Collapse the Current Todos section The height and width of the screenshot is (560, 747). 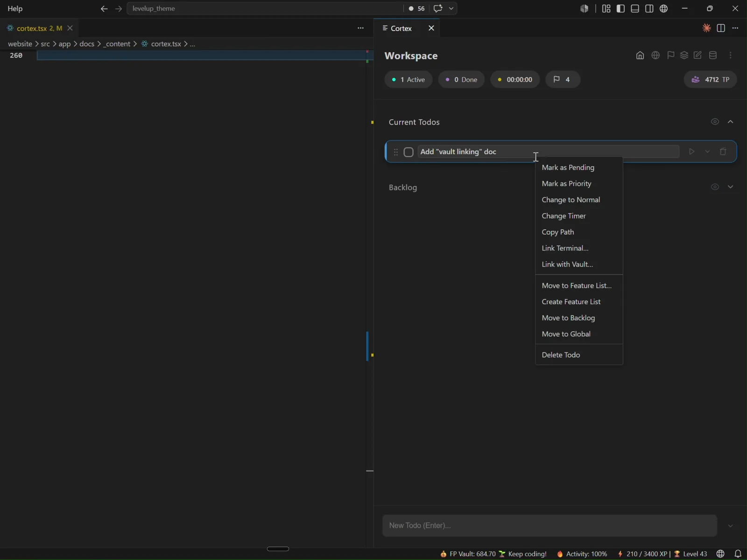[x=731, y=122]
